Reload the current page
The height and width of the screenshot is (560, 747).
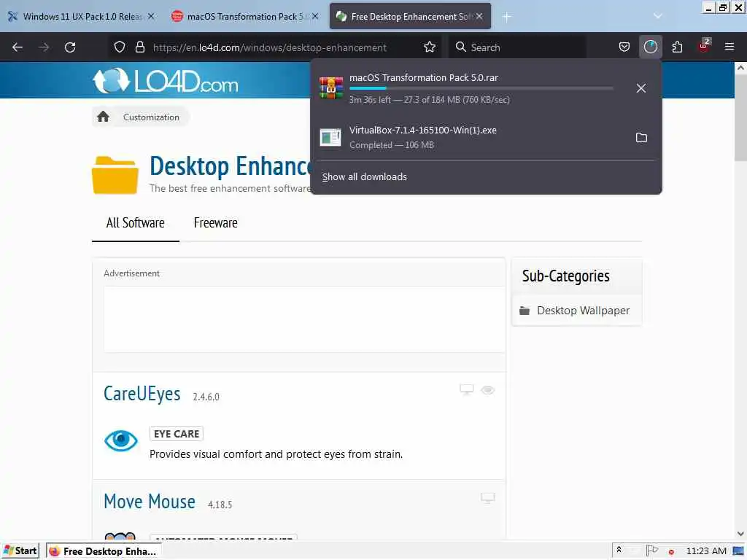click(70, 47)
